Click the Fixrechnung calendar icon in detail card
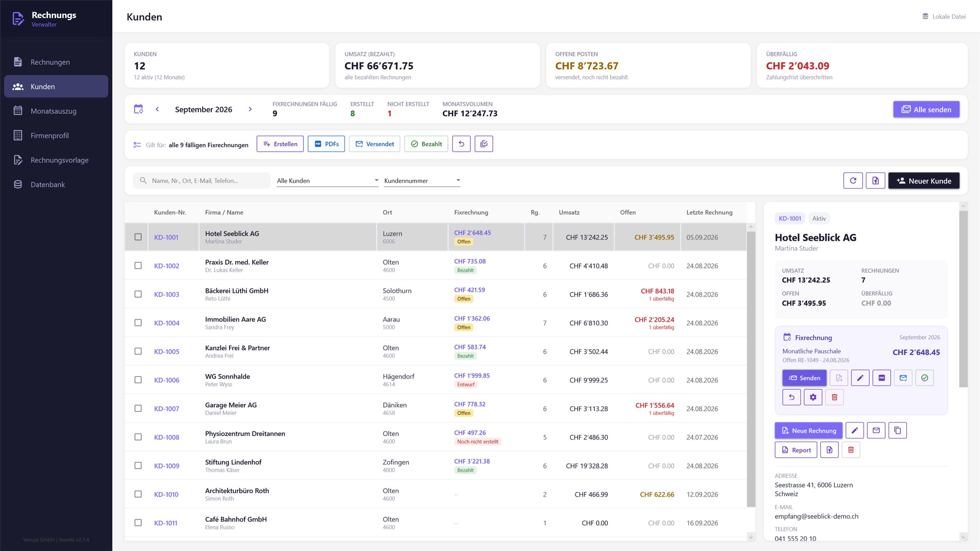Screen dimensions: 980x551 tap(787, 337)
